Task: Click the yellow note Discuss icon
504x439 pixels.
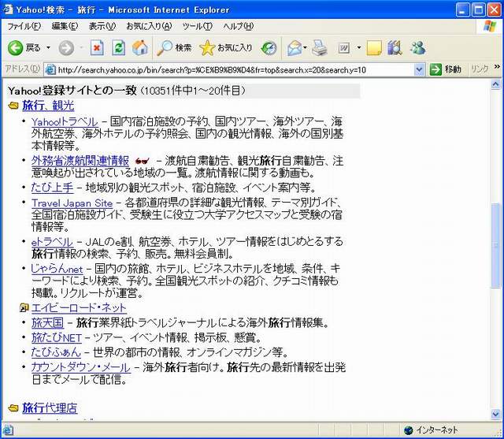Action: pyautogui.click(x=374, y=48)
